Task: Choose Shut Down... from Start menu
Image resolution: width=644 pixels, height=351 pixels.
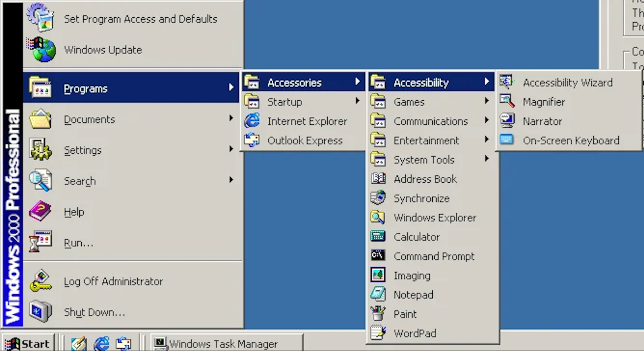Action: pos(133,312)
